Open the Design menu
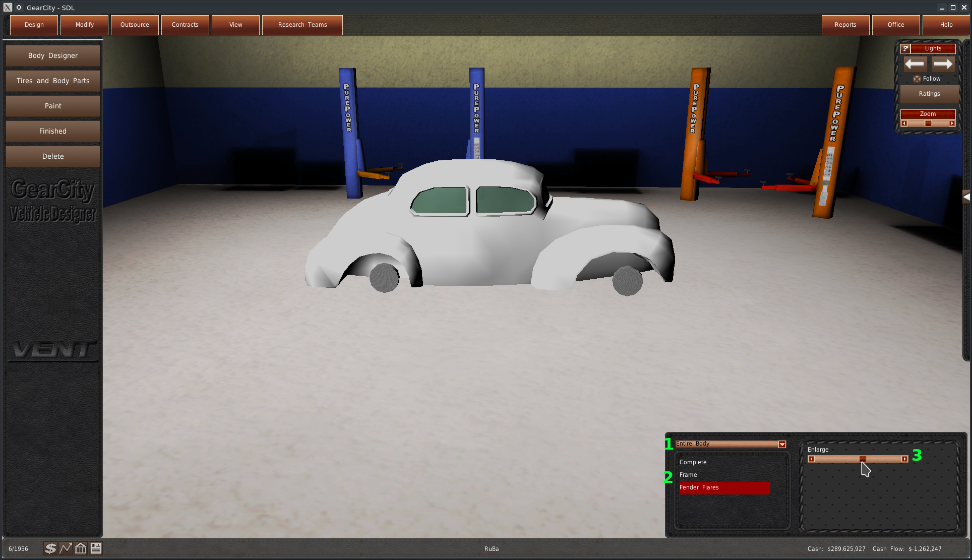Screen dimensions: 972x560 click(x=34, y=25)
